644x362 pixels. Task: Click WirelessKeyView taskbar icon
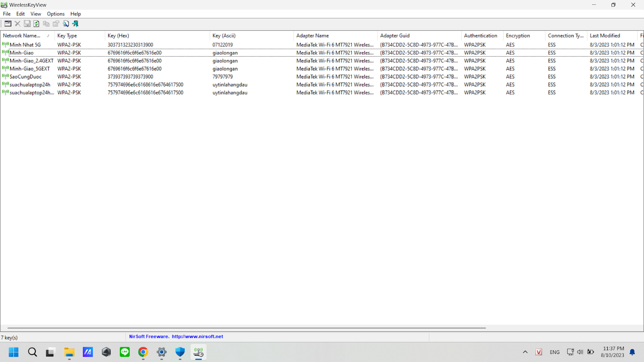click(x=198, y=352)
